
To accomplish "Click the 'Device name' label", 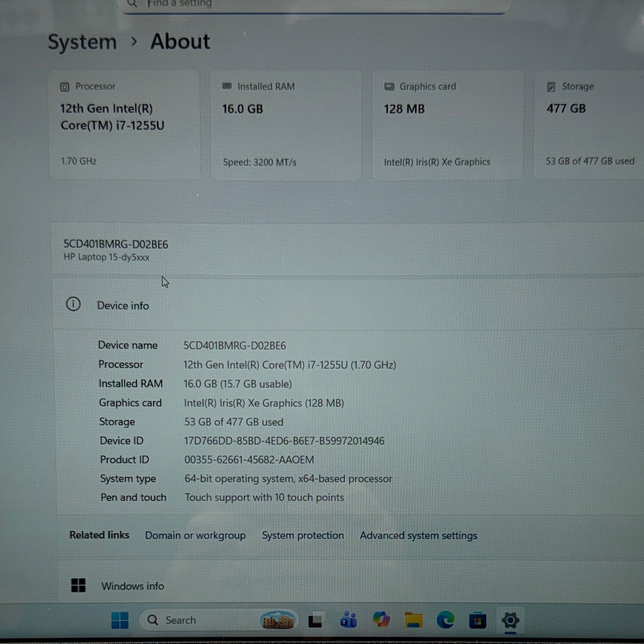I will [x=128, y=345].
